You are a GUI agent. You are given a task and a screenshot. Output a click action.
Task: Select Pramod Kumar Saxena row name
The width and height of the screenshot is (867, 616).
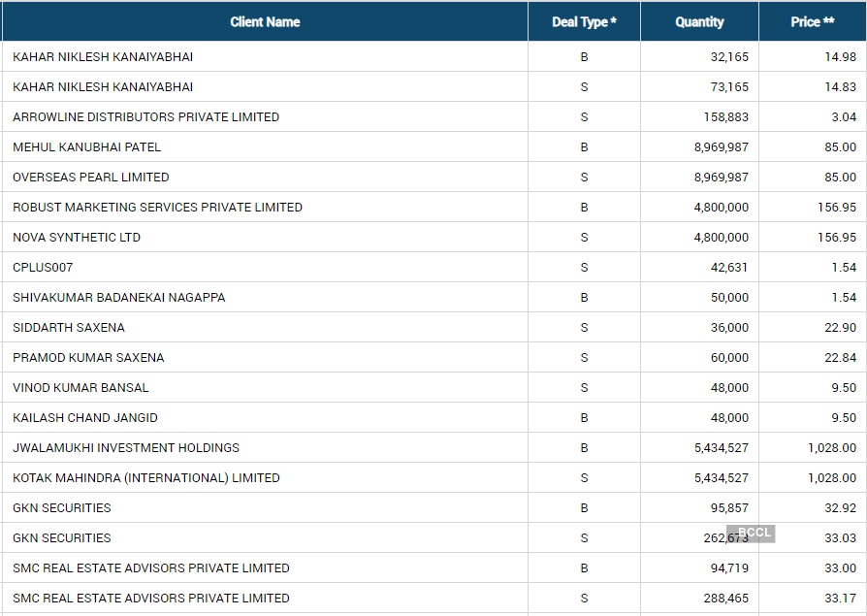(x=88, y=358)
